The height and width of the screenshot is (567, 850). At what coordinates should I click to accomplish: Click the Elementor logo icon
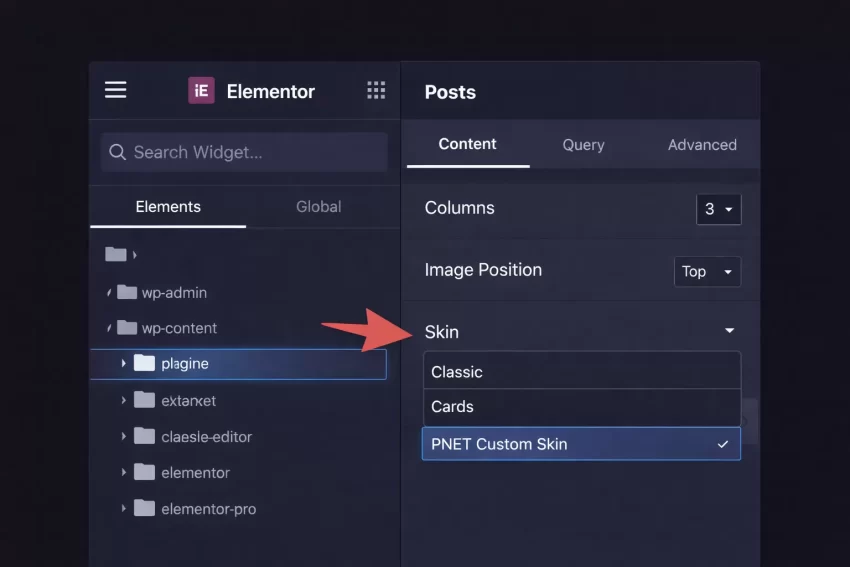point(201,91)
